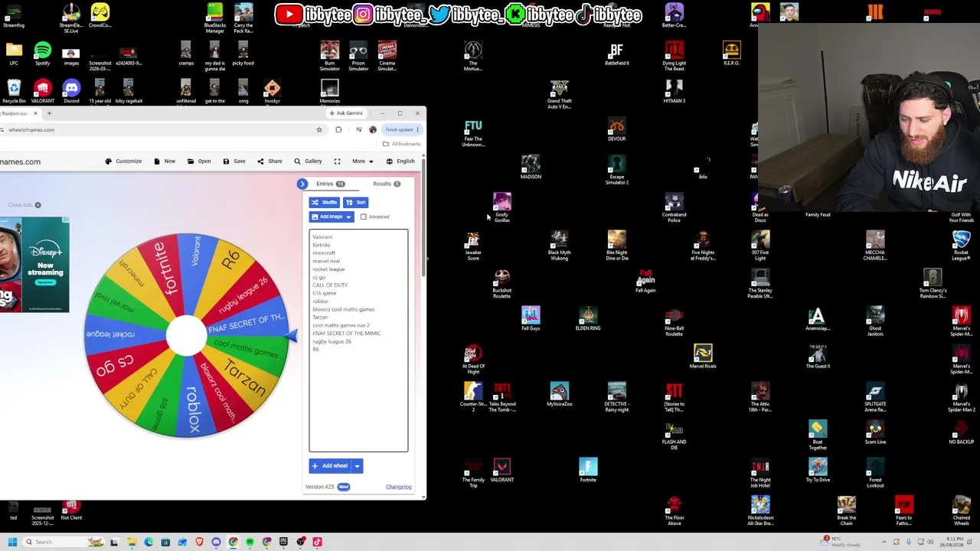The width and height of the screenshot is (980, 551).
Task: Select the Fall Guys desktop icon
Action: (x=531, y=318)
